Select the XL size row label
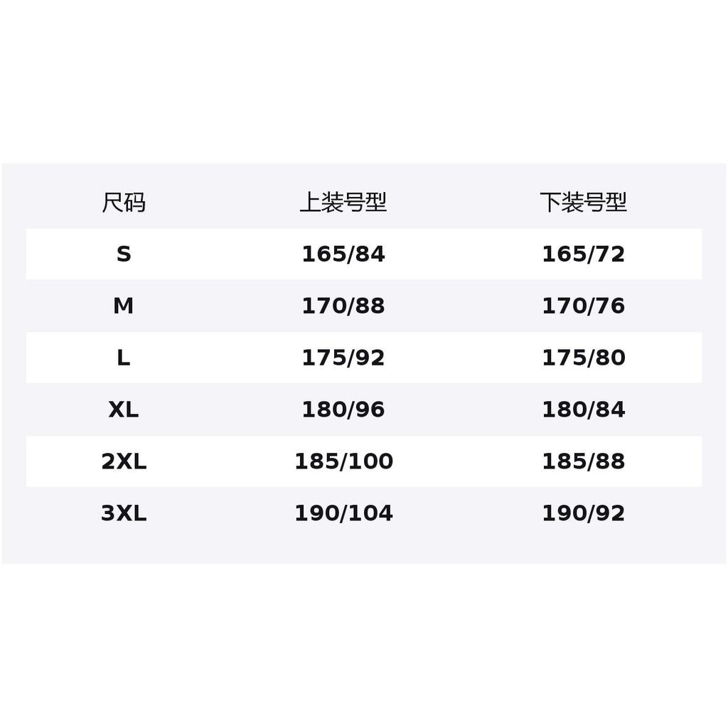Screen dimensions: 728x728 tap(124, 409)
